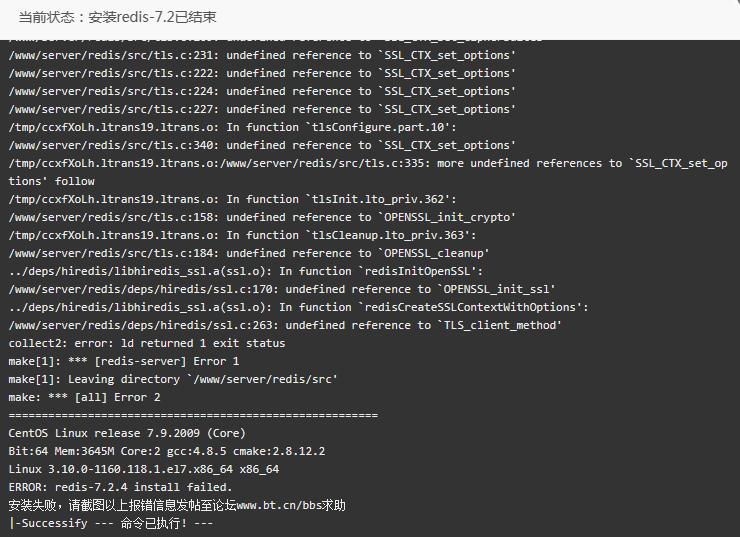Click the 'redisCreateSSLContextWithOptions' function line
The height and width of the screenshot is (537, 740).
point(298,307)
